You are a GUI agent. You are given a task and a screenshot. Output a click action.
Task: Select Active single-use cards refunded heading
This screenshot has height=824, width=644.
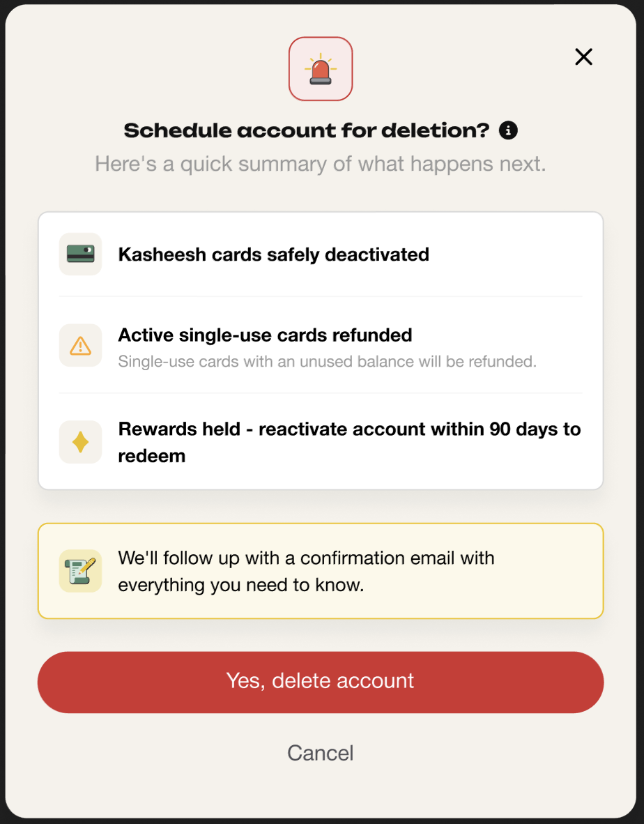266,335
